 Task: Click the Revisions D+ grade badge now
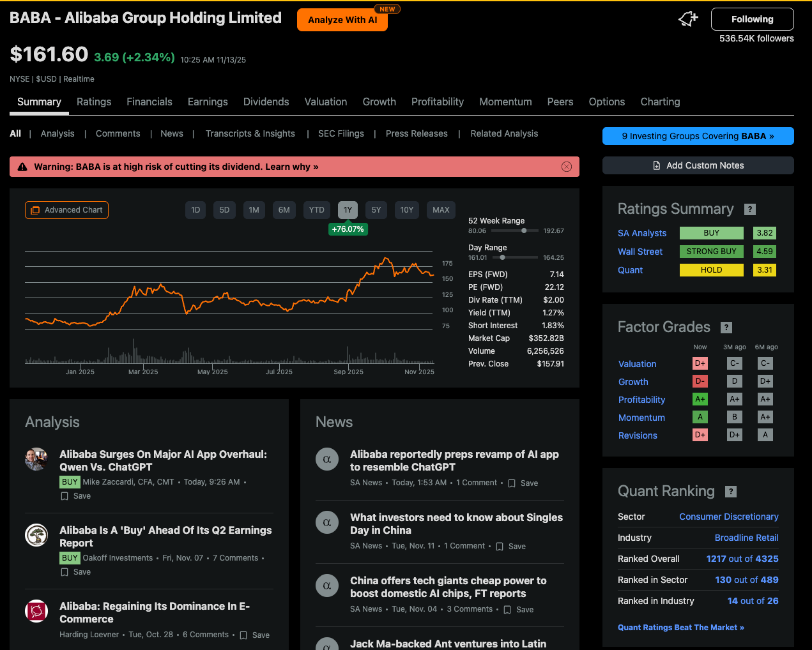pos(700,435)
